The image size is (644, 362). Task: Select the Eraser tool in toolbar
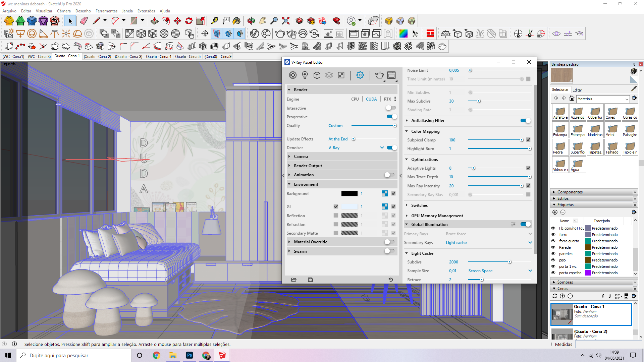pyautogui.click(x=84, y=21)
